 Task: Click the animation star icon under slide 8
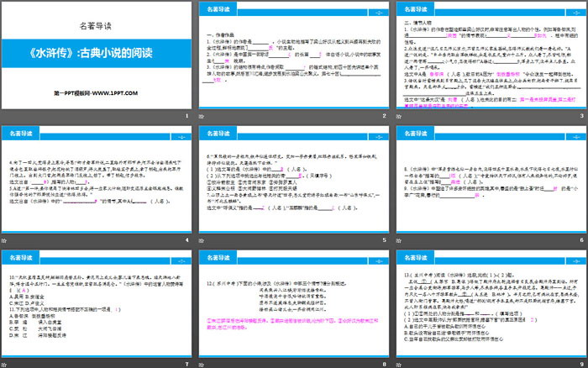click(x=202, y=365)
